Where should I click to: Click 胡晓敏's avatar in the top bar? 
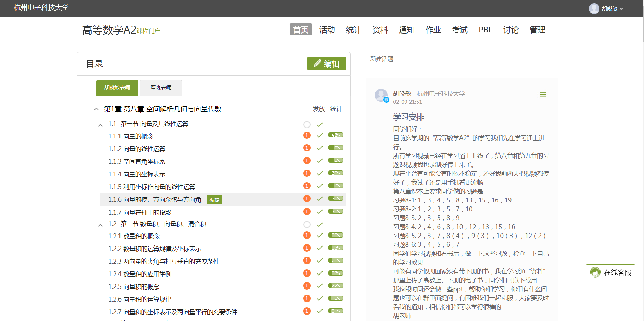tap(594, 9)
